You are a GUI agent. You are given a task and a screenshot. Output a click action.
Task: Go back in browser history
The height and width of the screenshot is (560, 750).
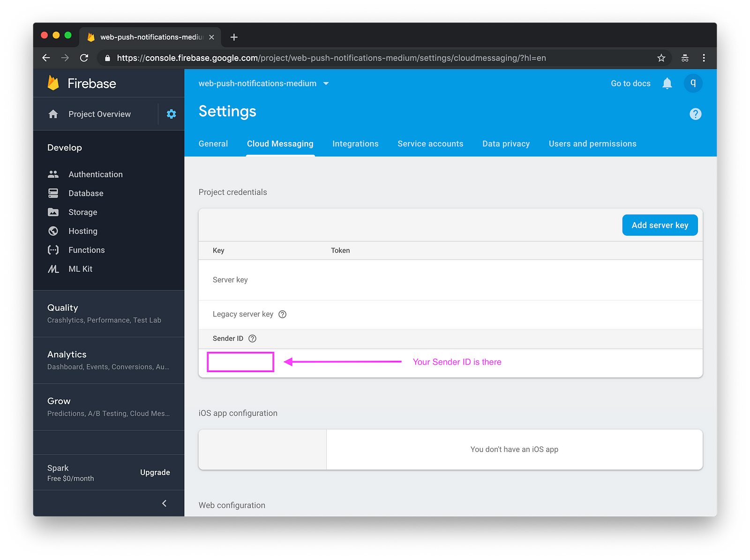coord(46,58)
